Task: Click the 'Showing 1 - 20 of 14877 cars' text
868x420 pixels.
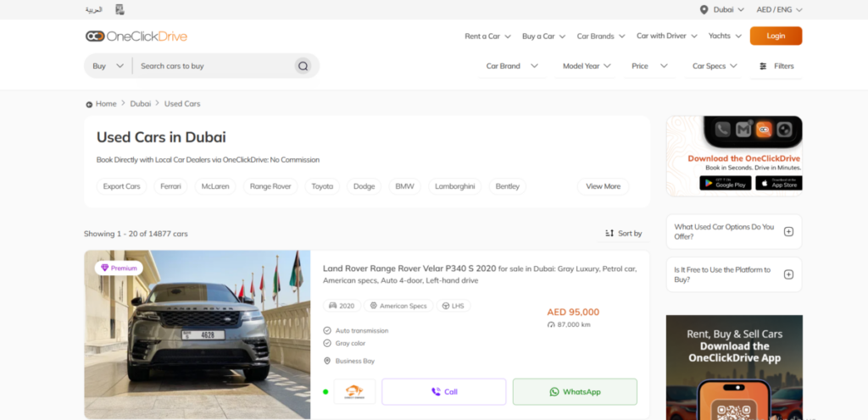Action: click(x=136, y=234)
